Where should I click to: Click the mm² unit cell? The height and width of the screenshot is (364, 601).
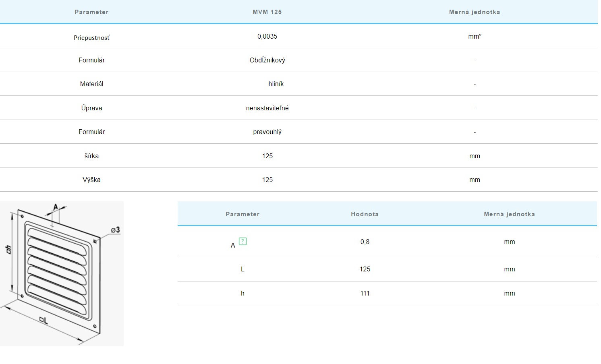point(475,36)
